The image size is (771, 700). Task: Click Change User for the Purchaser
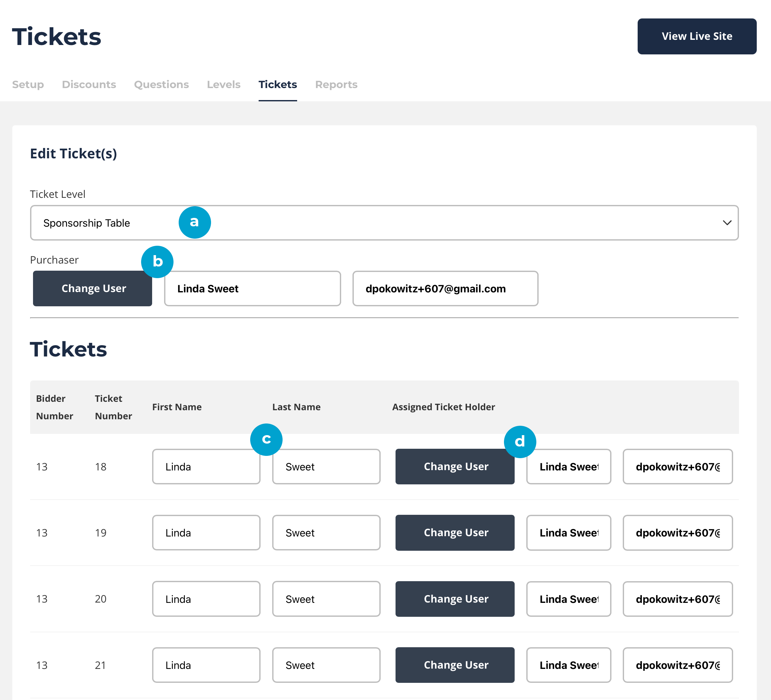point(93,288)
